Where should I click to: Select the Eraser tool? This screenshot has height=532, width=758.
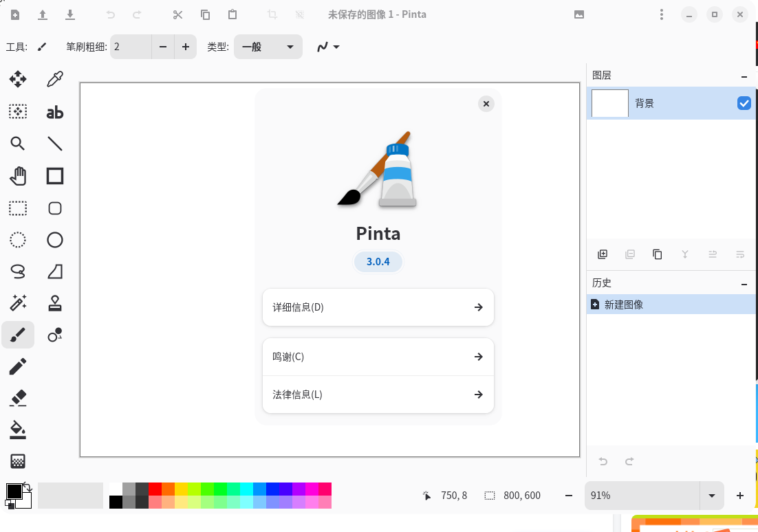[x=18, y=398]
